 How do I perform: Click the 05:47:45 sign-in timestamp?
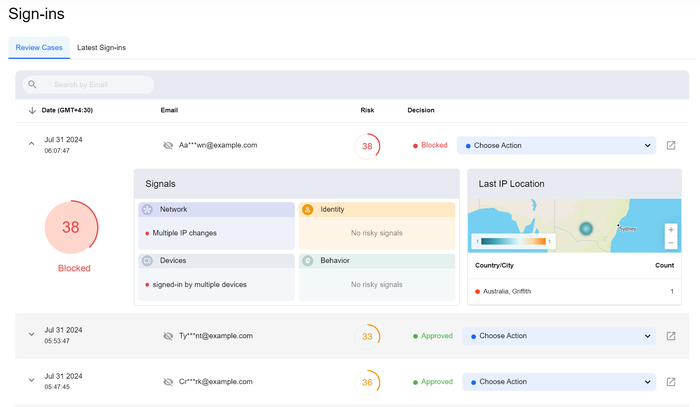57,387
